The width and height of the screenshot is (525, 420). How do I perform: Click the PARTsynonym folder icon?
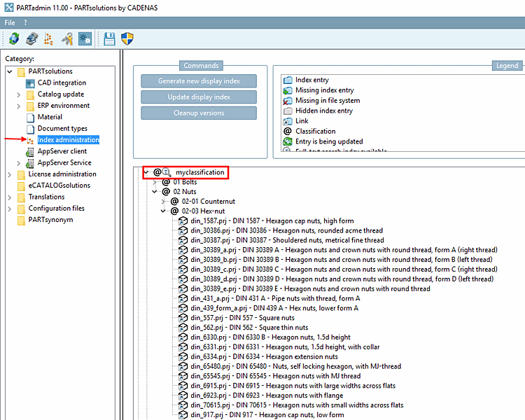tap(21, 220)
